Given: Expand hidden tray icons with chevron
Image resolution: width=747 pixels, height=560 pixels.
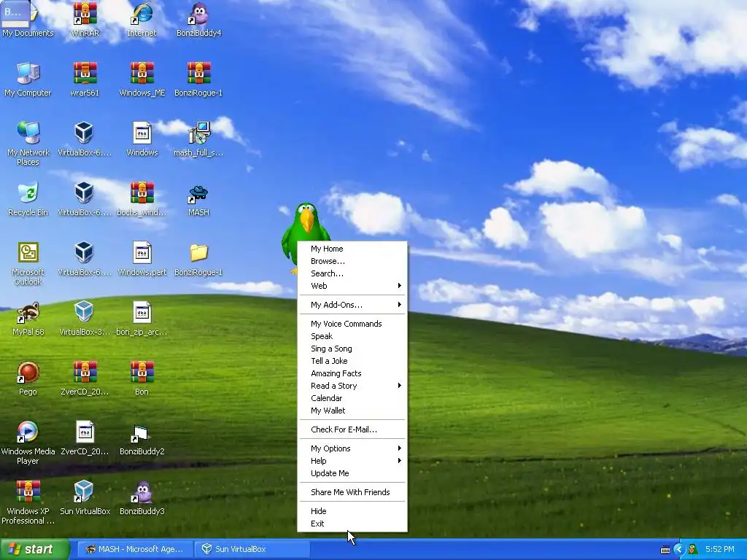Looking at the screenshot, I should 679,550.
